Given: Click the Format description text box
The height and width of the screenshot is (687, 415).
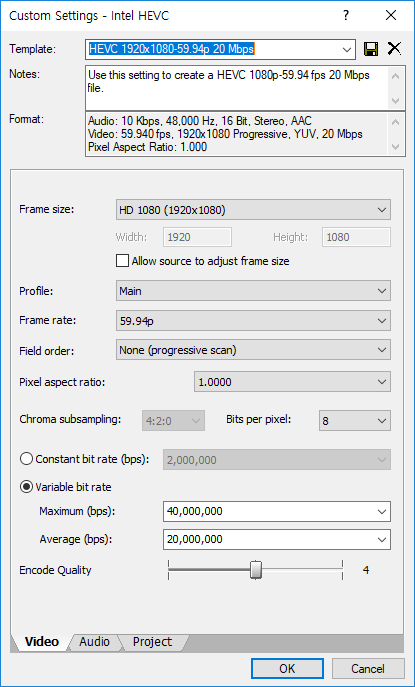Looking at the screenshot, I should [x=237, y=135].
